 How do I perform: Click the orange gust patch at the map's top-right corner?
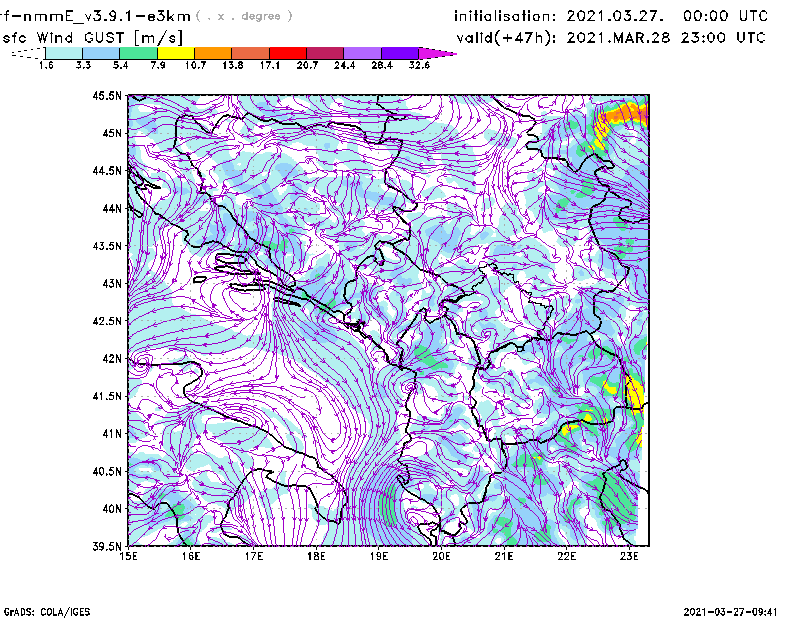pyautogui.click(x=627, y=113)
